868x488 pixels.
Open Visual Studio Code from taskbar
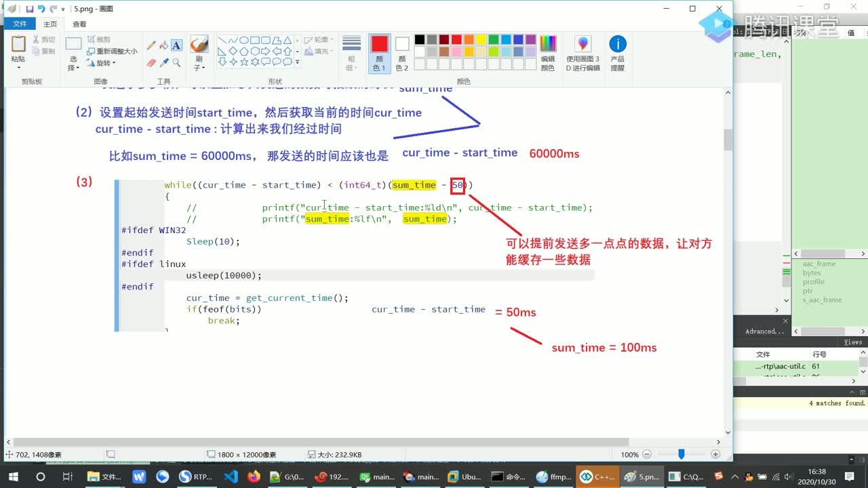[x=231, y=476]
